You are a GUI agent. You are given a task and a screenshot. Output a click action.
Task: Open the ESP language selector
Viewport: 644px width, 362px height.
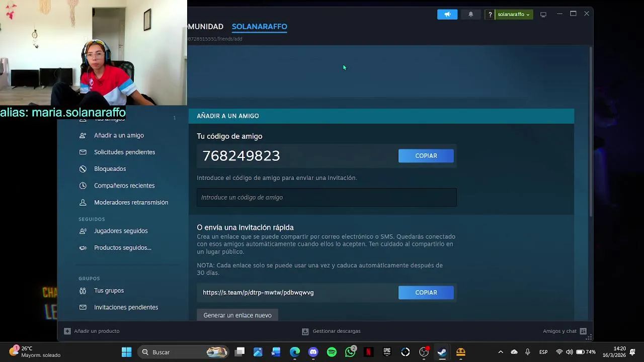[543, 352]
